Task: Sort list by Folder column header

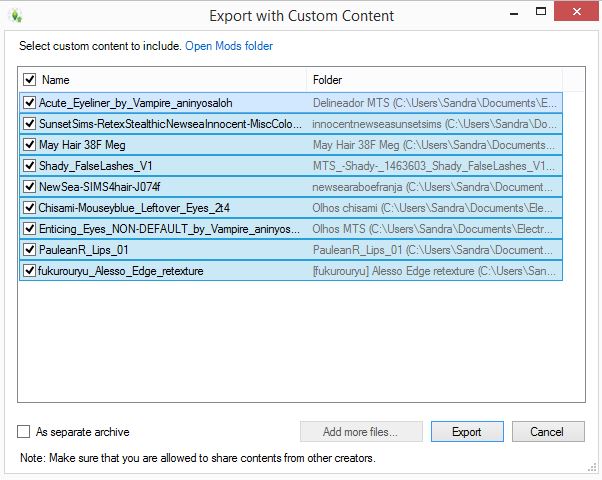Action: [x=430, y=79]
